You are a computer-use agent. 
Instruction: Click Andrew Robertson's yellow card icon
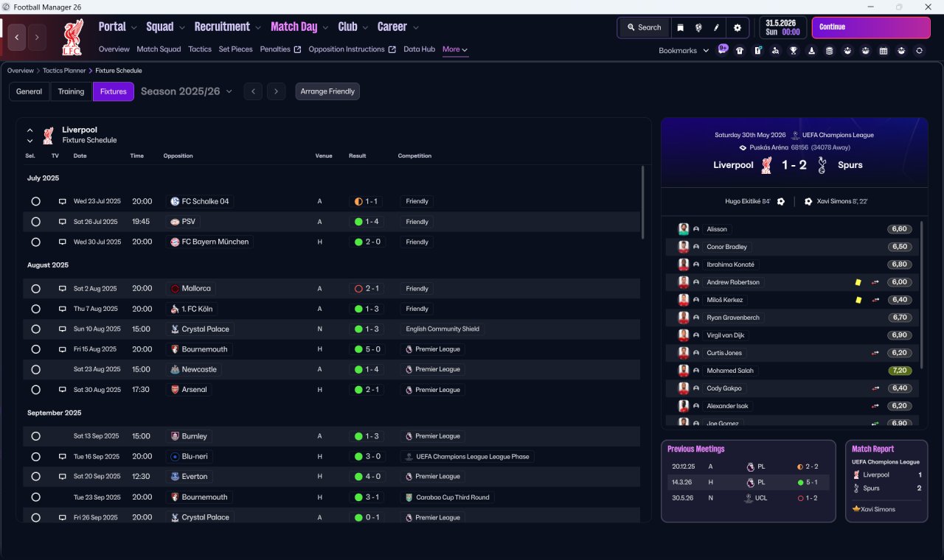(858, 282)
